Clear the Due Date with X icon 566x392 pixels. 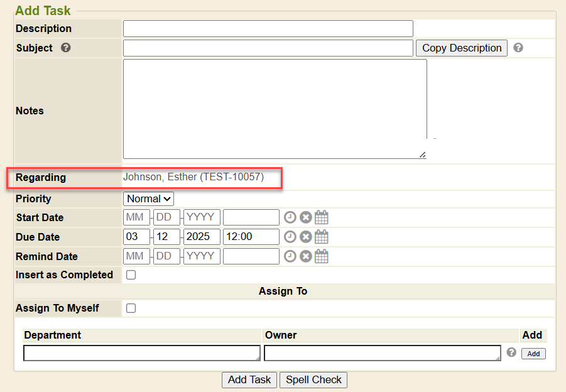(305, 237)
